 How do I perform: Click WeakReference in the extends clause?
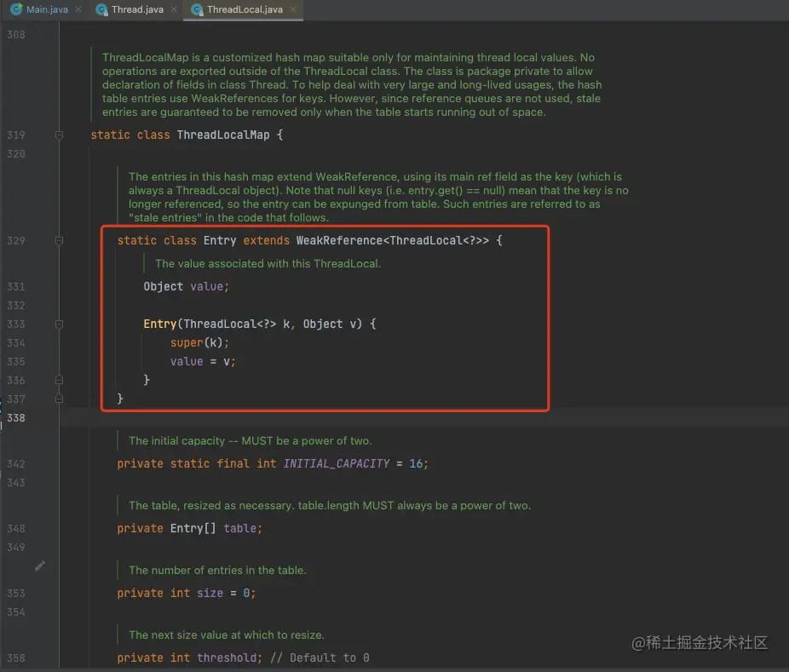[x=339, y=240]
